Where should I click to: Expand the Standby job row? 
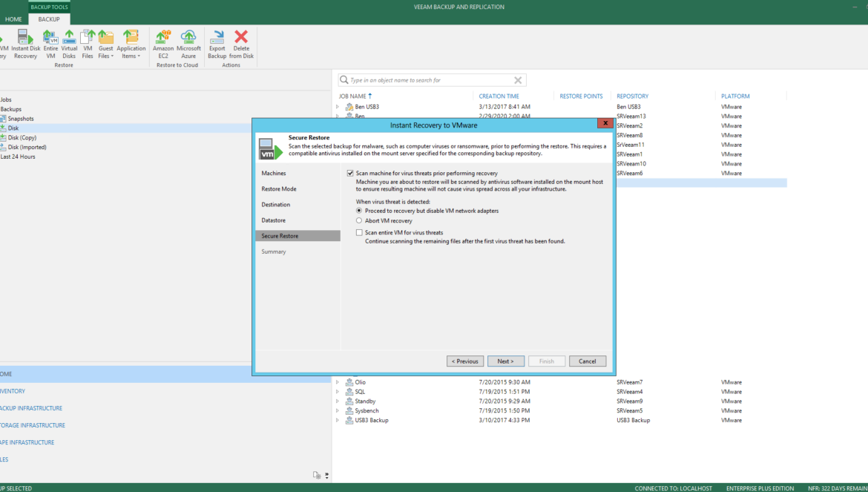click(x=338, y=401)
